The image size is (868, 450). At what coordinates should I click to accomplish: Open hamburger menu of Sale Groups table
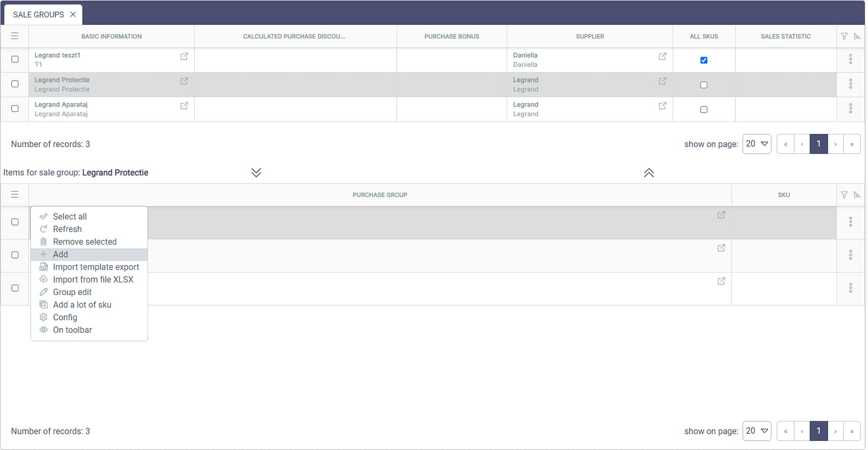pos(15,36)
